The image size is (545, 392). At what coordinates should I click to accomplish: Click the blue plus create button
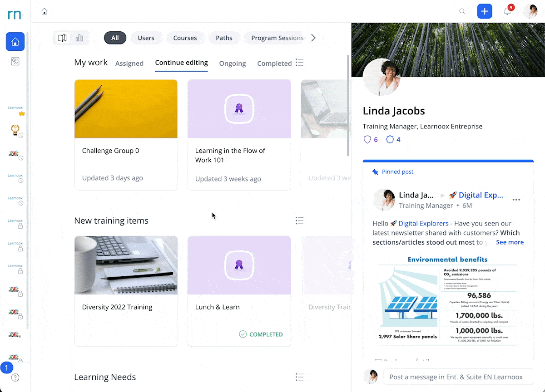pyautogui.click(x=485, y=11)
